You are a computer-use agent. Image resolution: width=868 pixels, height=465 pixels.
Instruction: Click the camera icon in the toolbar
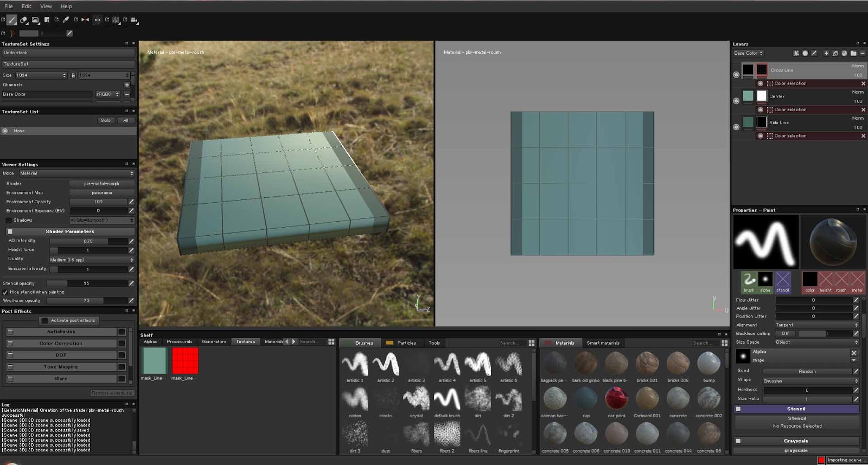(x=134, y=20)
